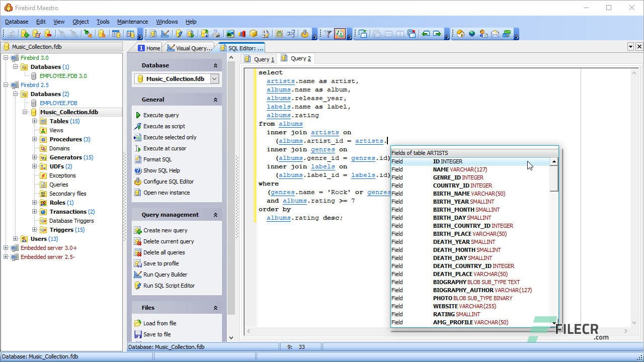Click the green back arrow navigation icon
Screen dimensions: 644x362
click(426, 34)
